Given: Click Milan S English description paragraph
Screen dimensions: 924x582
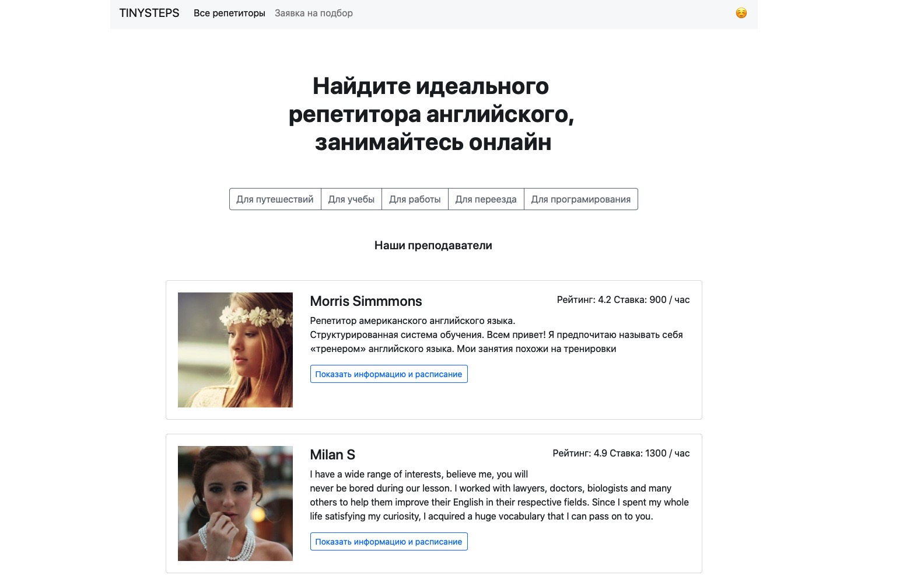Looking at the screenshot, I should (x=499, y=495).
